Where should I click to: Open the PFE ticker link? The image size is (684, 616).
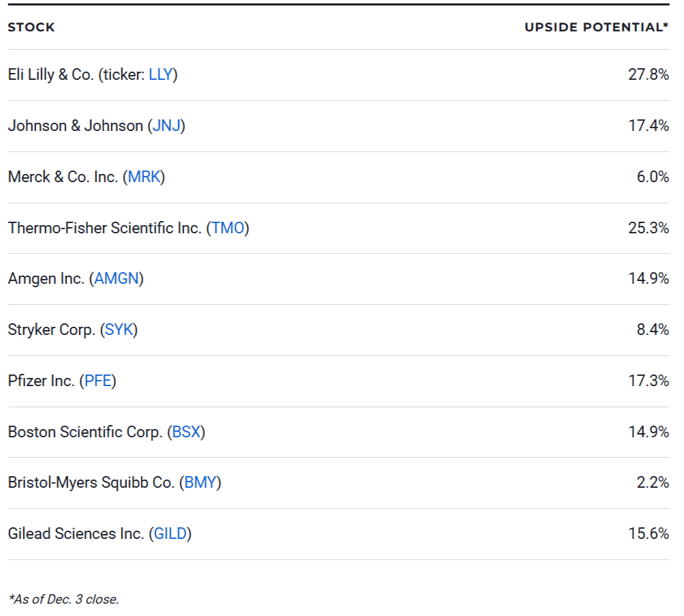coord(98,381)
